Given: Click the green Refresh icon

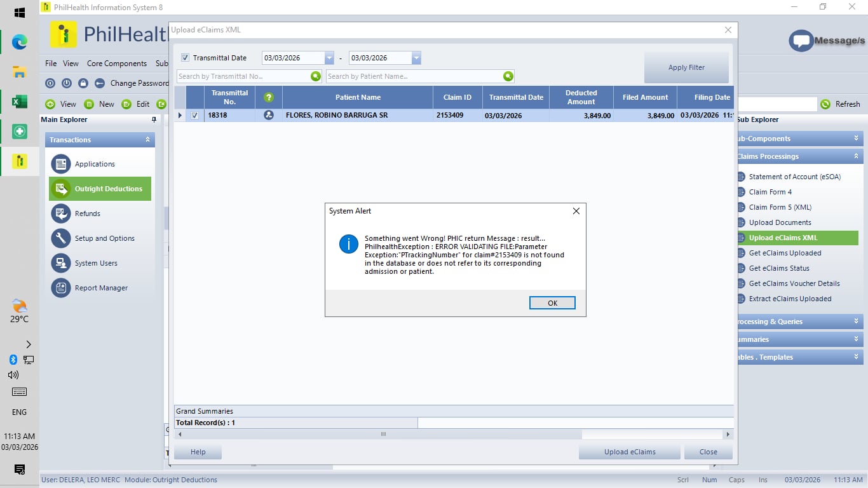Looking at the screenshot, I should tap(825, 104).
